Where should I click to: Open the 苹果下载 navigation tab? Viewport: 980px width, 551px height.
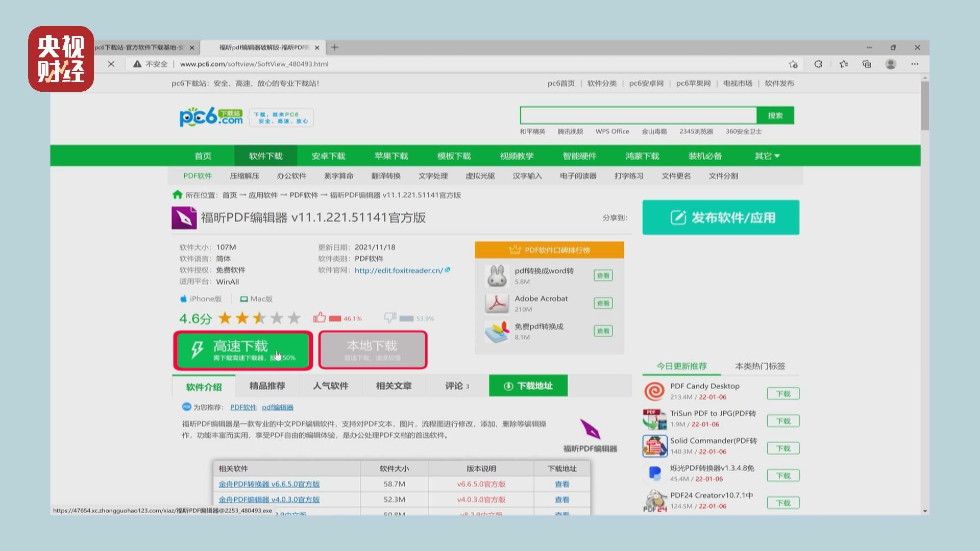pyautogui.click(x=391, y=156)
